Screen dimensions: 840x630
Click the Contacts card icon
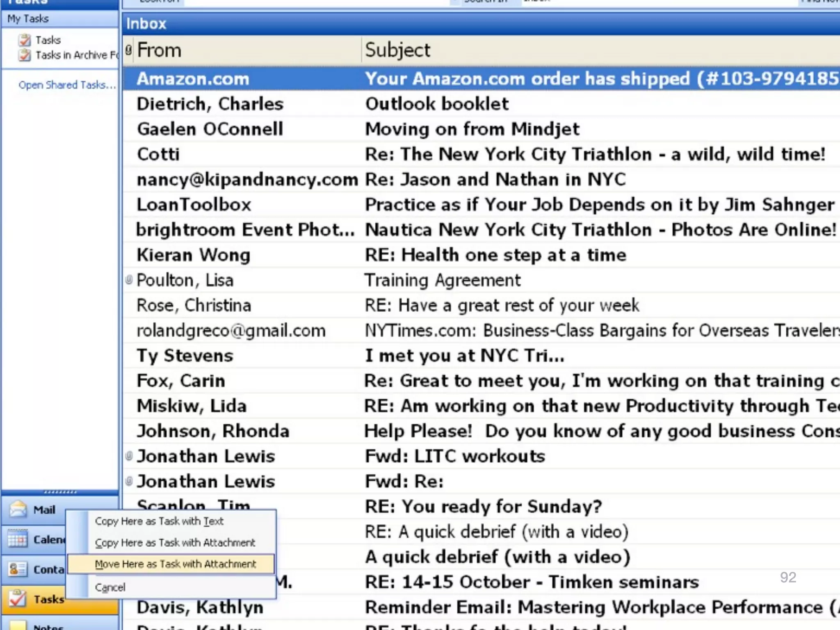(x=17, y=569)
